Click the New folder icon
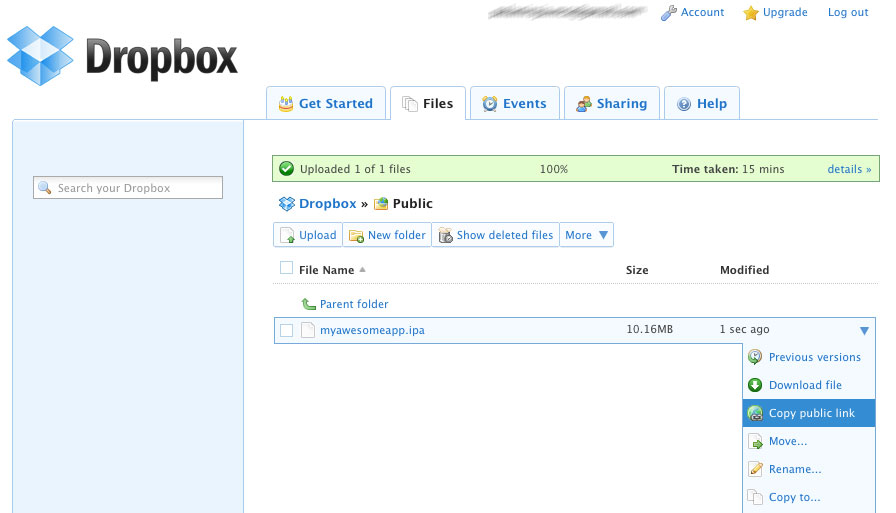Viewport: 896px width, 513px height. pyautogui.click(x=357, y=235)
